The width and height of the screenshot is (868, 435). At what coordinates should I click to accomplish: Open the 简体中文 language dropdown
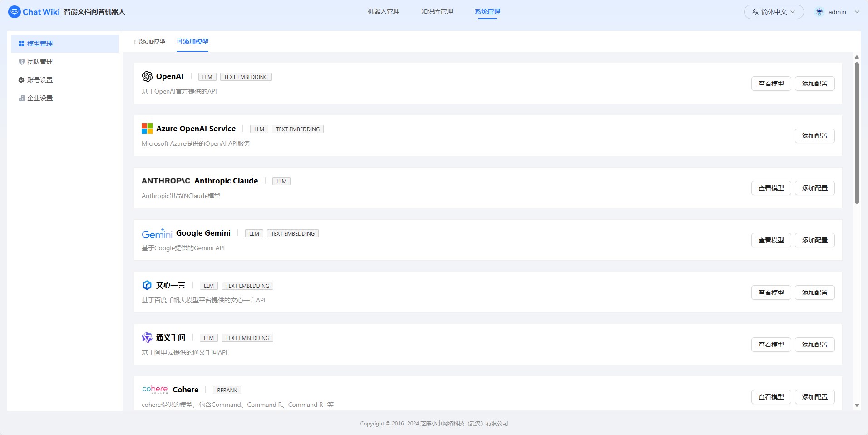773,11
